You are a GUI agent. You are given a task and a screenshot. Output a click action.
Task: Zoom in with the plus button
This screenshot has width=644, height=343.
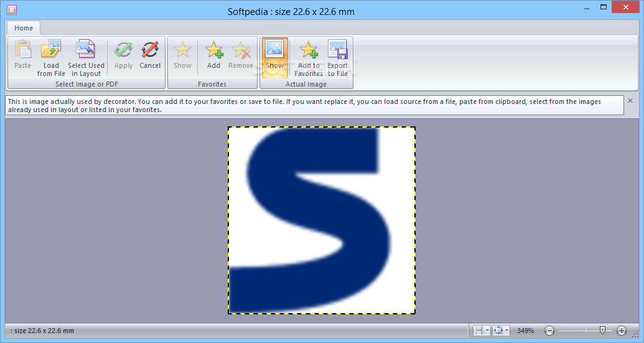[x=622, y=331]
